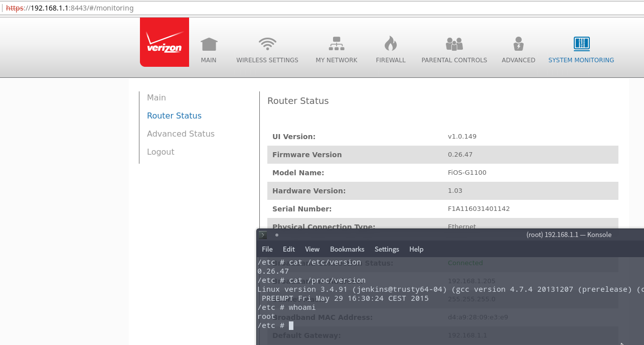
Task: Open Main in the sidebar
Action: click(x=156, y=97)
